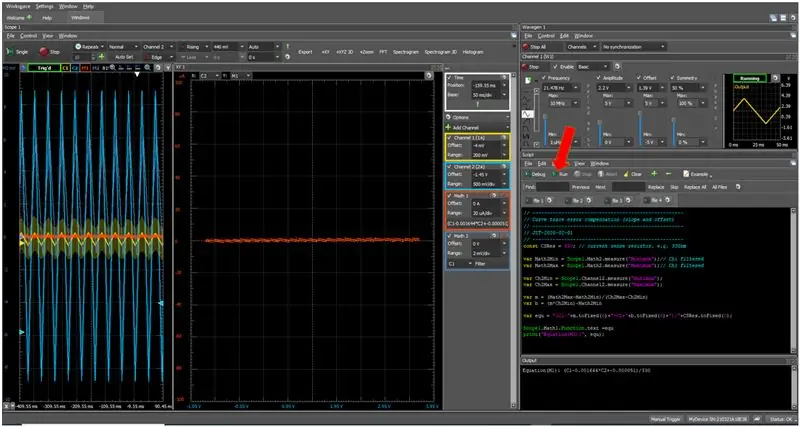Image resolution: width=800 pixels, height=427 pixels.
Task: Click the Debug script button
Action: coord(535,174)
